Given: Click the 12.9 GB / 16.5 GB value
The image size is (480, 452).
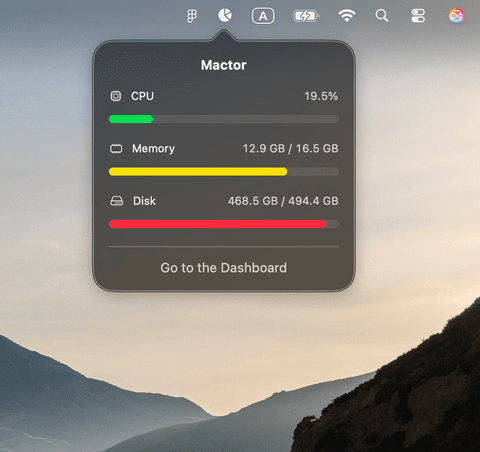Looking at the screenshot, I should (290, 148).
